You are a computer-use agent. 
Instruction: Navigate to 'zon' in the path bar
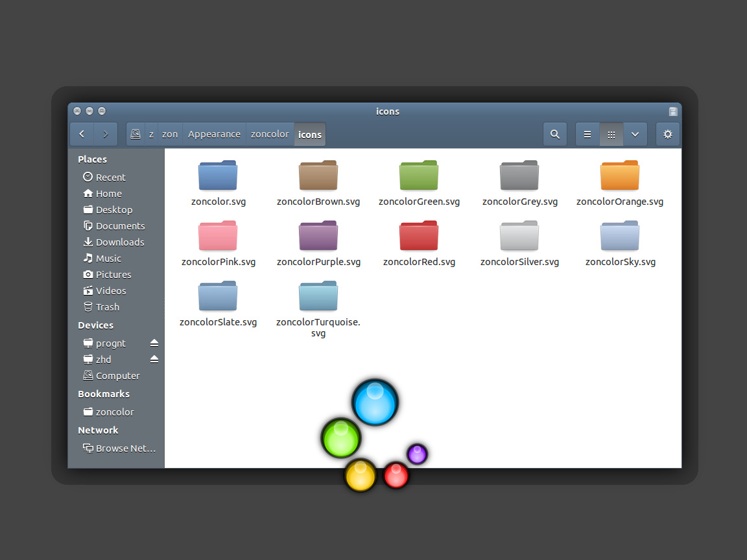pos(170,134)
